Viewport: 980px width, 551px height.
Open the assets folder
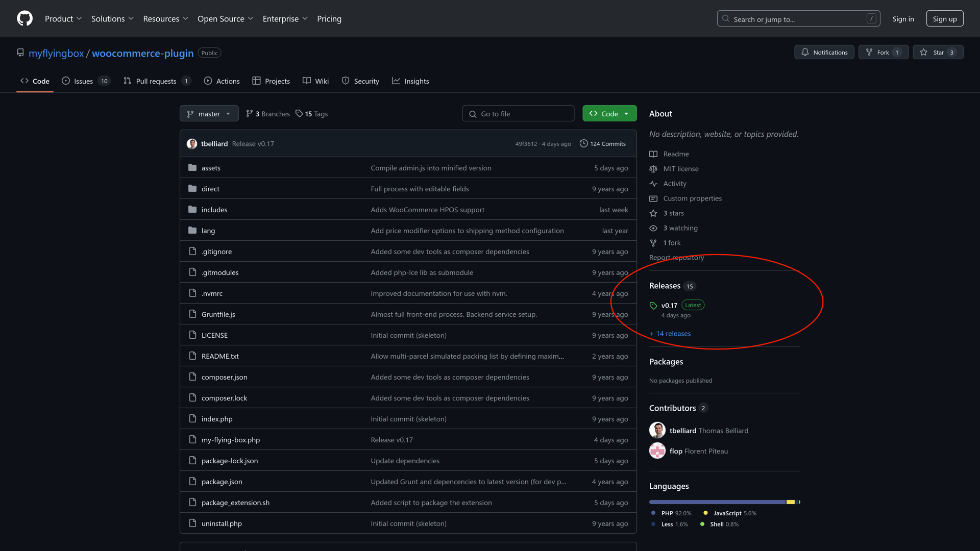point(211,168)
